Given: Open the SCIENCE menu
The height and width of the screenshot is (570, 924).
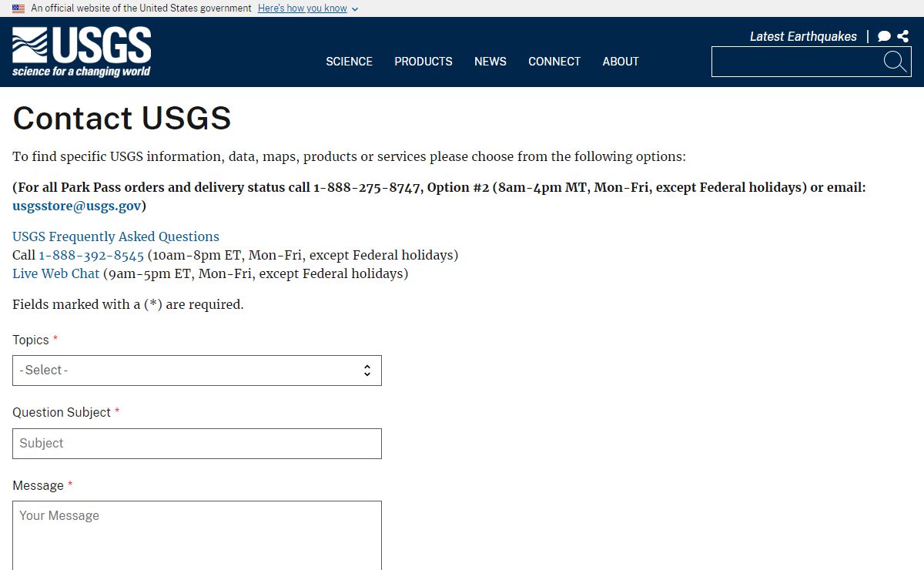Looking at the screenshot, I should [349, 62].
